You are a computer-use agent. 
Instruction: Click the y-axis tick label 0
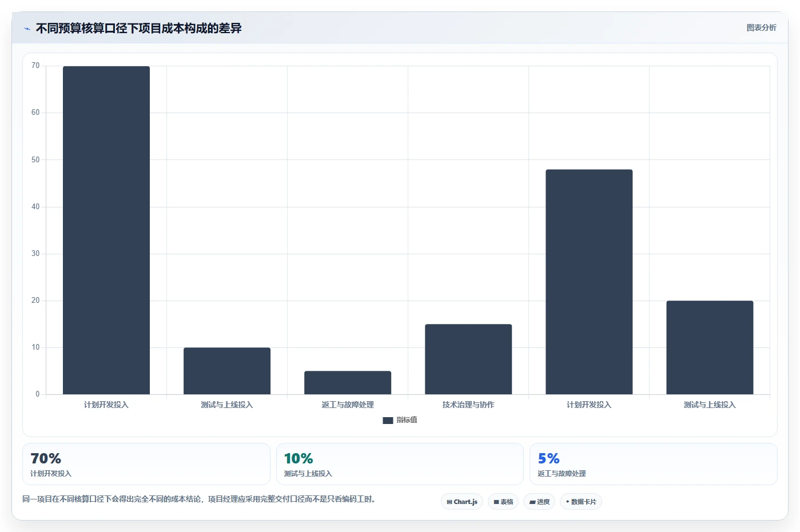pos(38,394)
